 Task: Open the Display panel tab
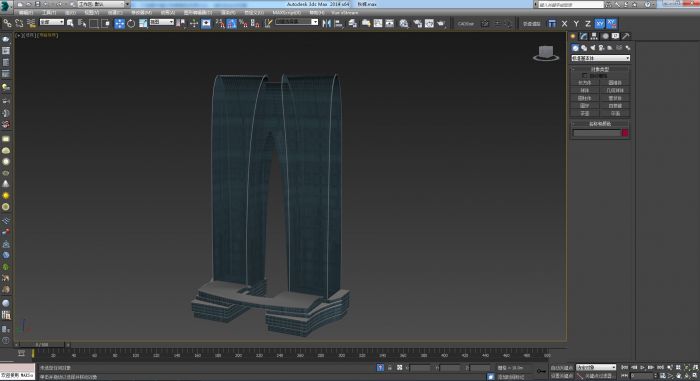616,36
